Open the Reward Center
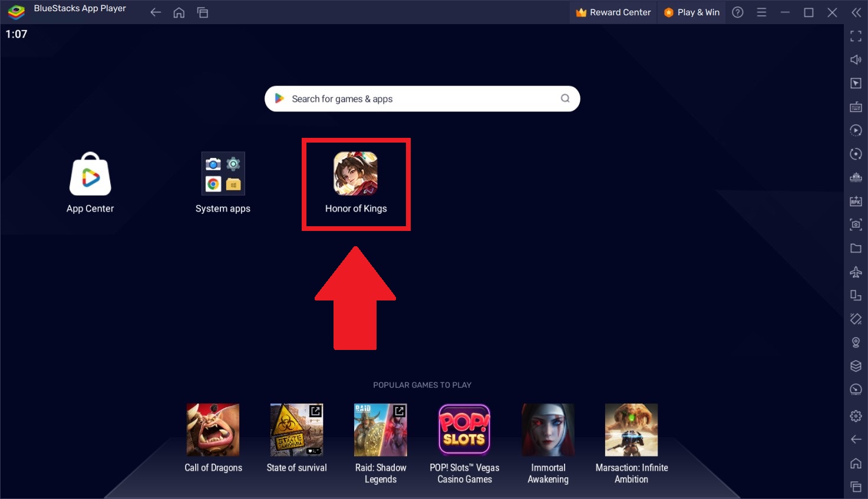868x499 pixels. point(613,12)
